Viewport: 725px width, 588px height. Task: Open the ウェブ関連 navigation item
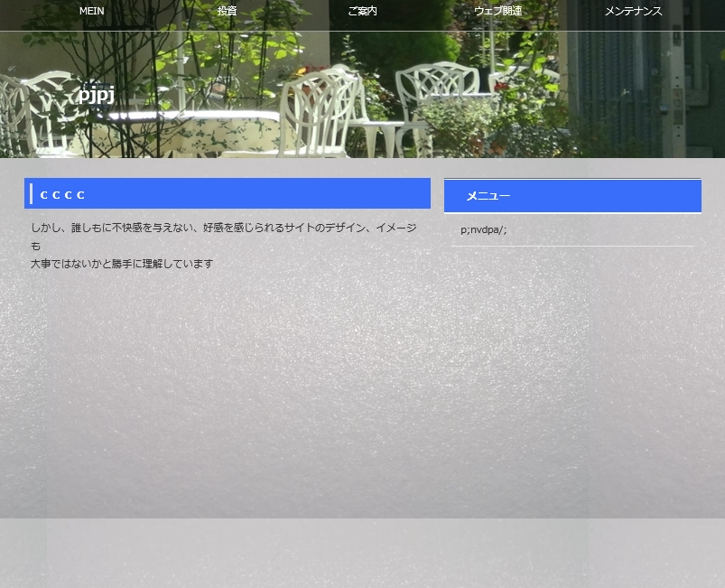tap(498, 11)
